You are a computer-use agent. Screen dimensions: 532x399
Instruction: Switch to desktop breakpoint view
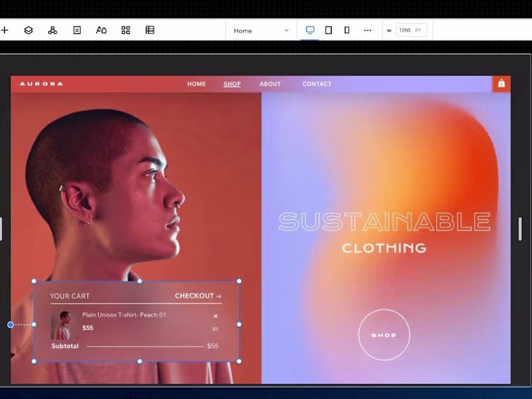(x=310, y=30)
